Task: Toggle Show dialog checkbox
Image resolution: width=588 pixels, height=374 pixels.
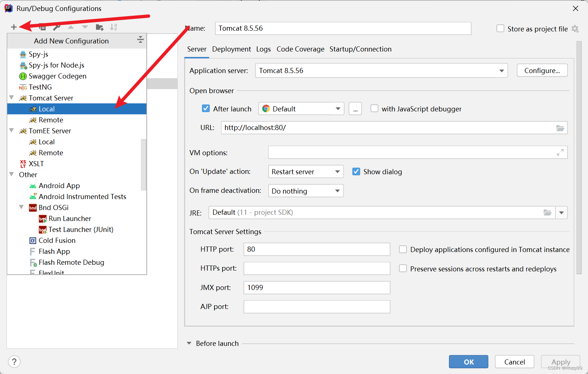Action: point(356,172)
